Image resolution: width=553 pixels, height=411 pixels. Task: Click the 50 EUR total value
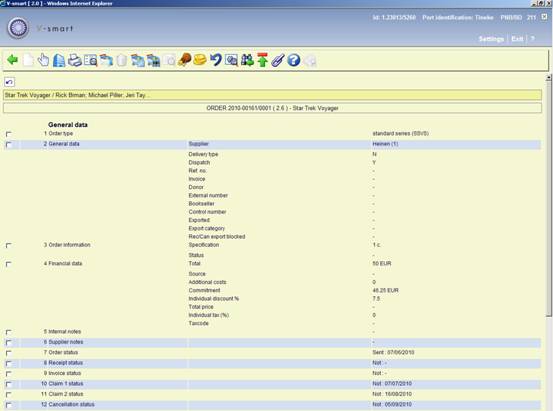coord(382,264)
